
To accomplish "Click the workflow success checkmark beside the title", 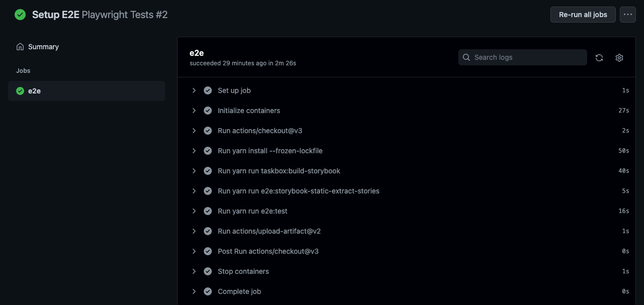I will [x=20, y=15].
